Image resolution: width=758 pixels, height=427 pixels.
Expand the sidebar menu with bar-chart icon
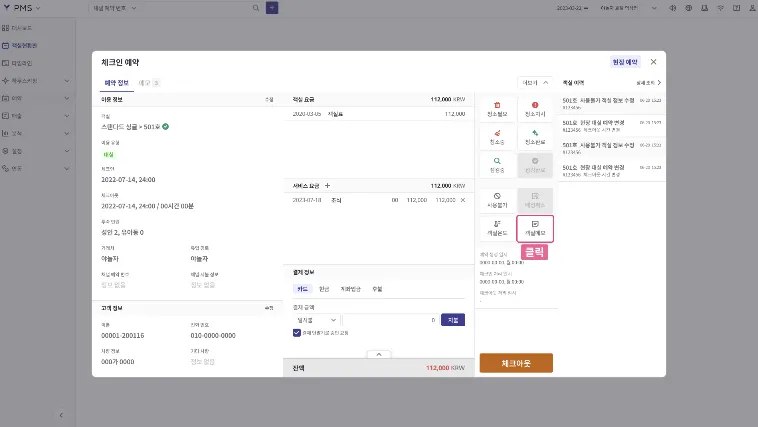(x=67, y=133)
